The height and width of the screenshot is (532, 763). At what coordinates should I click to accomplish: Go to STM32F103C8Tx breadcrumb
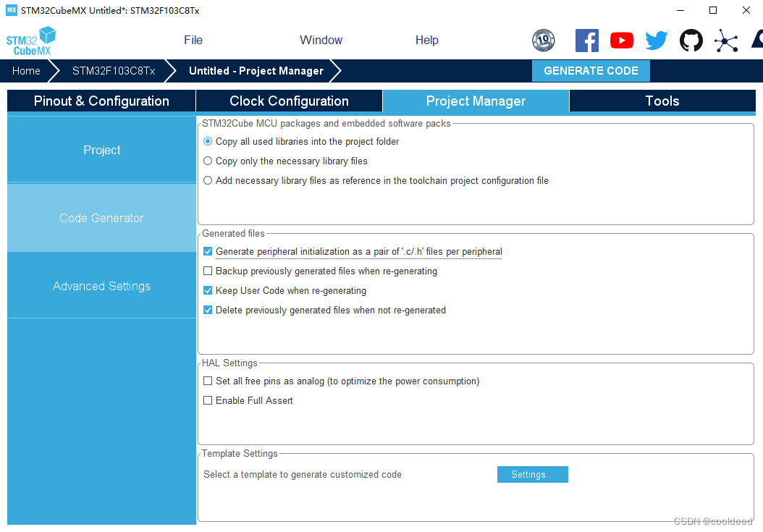click(x=114, y=71)
